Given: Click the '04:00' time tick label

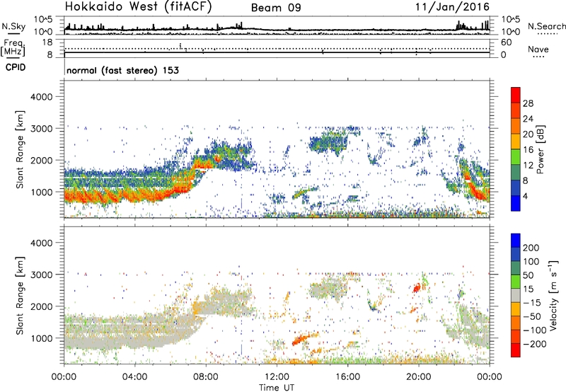Looking at the screenshot, I should tap(134, 377).
